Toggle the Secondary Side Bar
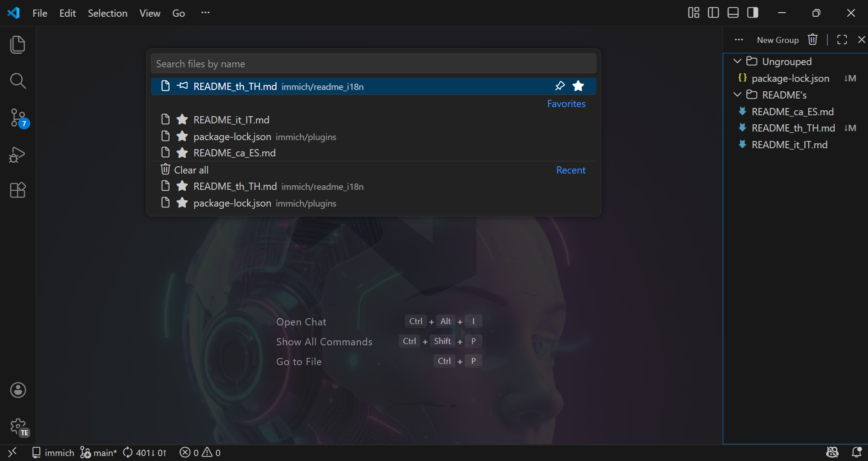 (x=753, y=13)
